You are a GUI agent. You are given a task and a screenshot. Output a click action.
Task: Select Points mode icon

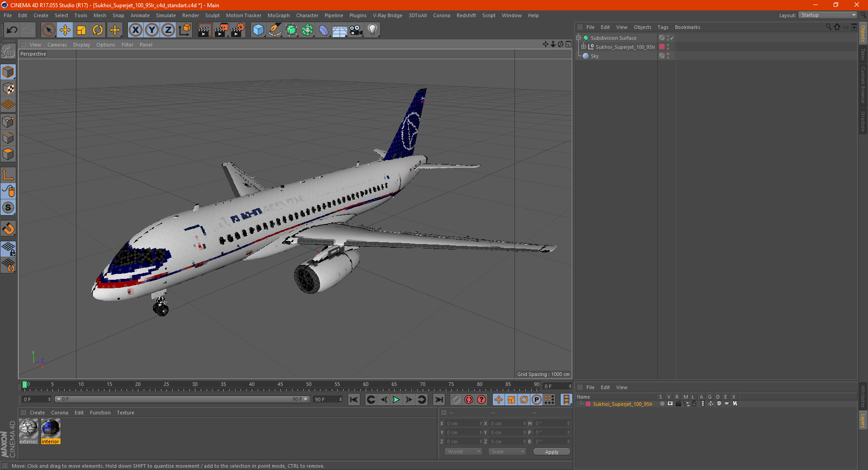(8, 122)
